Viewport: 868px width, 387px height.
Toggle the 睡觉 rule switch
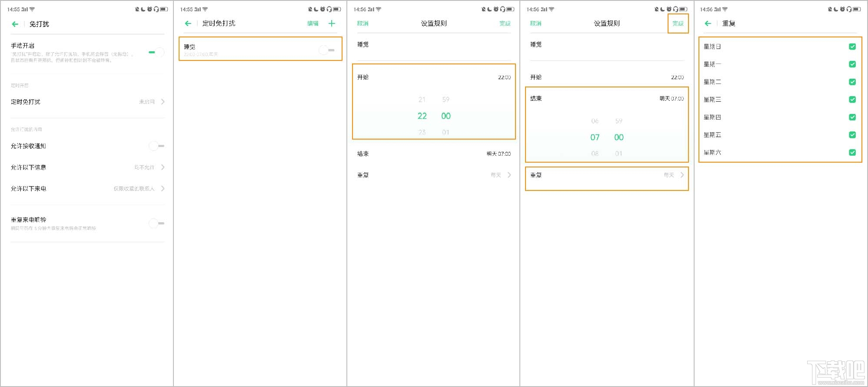tap(326, 50)
